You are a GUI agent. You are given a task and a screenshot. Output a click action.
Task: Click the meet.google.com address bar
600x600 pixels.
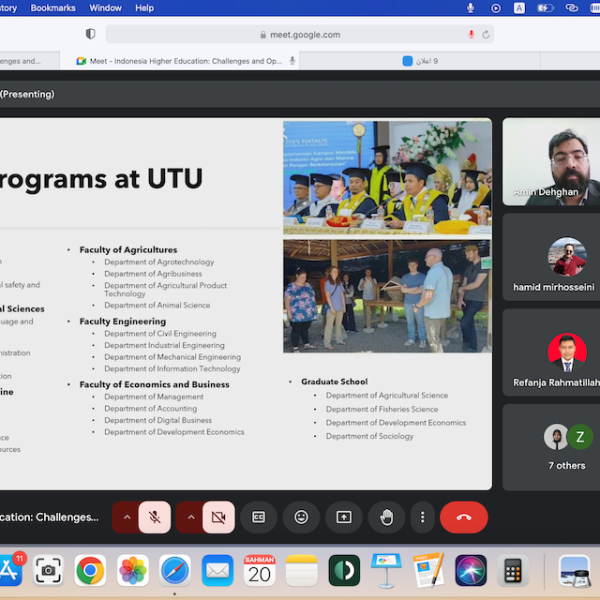click(x=300, y=34)
